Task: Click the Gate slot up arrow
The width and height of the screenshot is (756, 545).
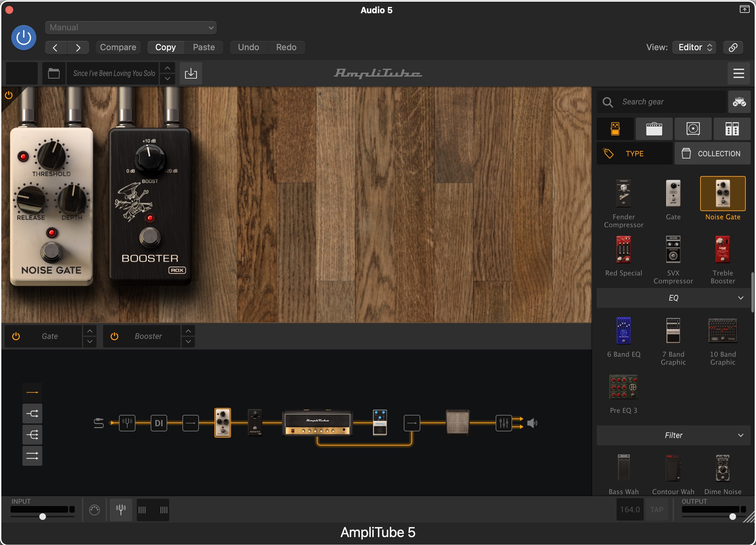Action: [x=90, y=331]
